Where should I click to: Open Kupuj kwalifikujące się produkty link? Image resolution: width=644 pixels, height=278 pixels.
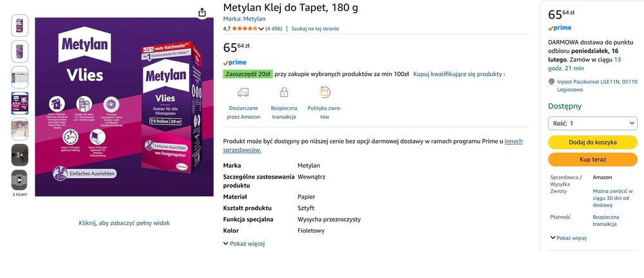click(x=459, y=74)
